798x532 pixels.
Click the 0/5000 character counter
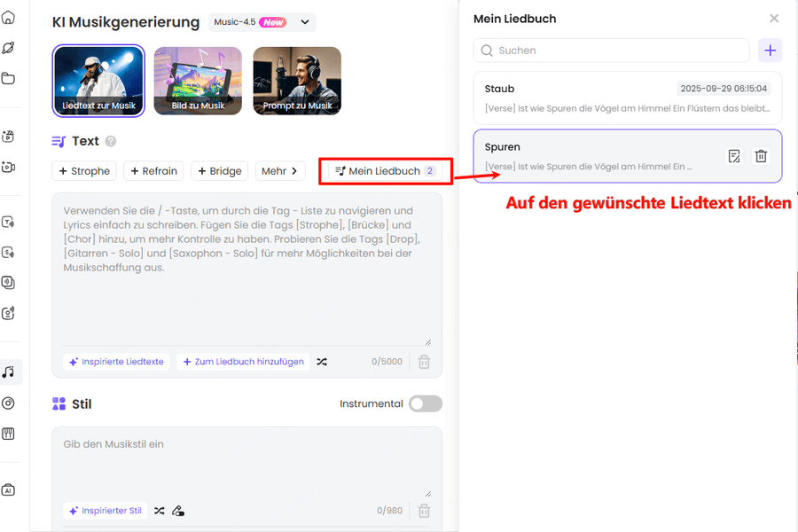click(x=387, y=362)
